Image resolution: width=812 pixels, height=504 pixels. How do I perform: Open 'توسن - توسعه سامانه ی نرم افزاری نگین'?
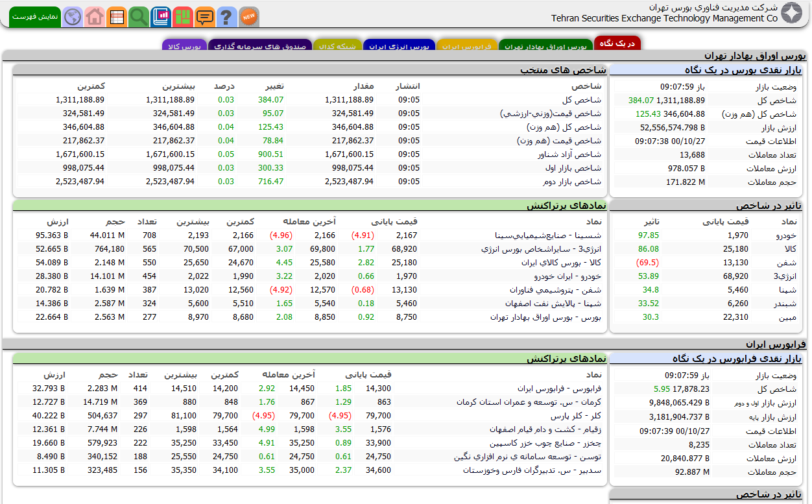528,457
